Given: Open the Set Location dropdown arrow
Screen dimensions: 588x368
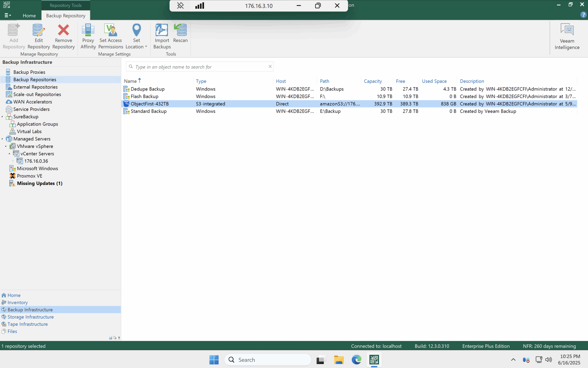Looking at the screenshot, I should (146, 46).
